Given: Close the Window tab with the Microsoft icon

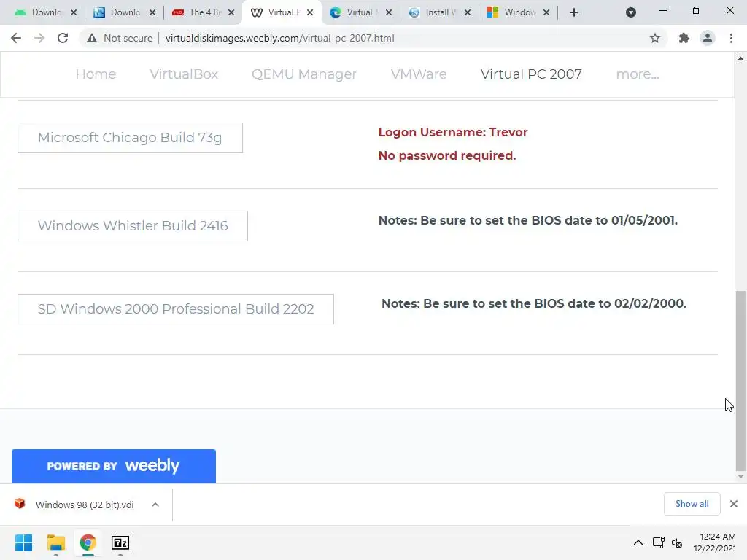Looking at the screenshot, I should click(546, 12).
